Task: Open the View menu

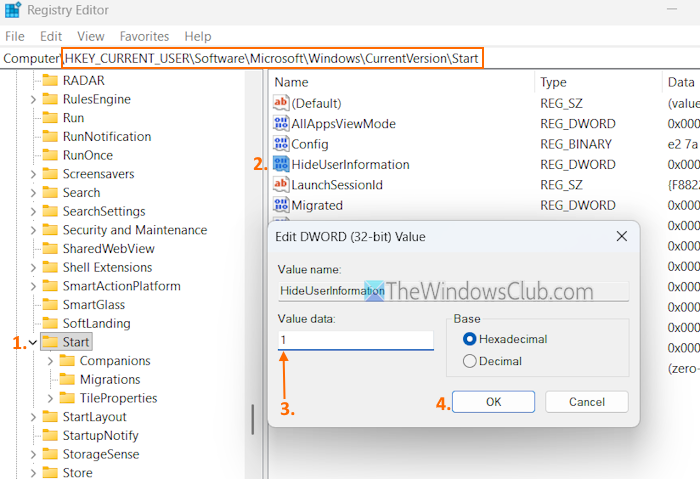Action: pyautogui.click(x=91, y=36)
